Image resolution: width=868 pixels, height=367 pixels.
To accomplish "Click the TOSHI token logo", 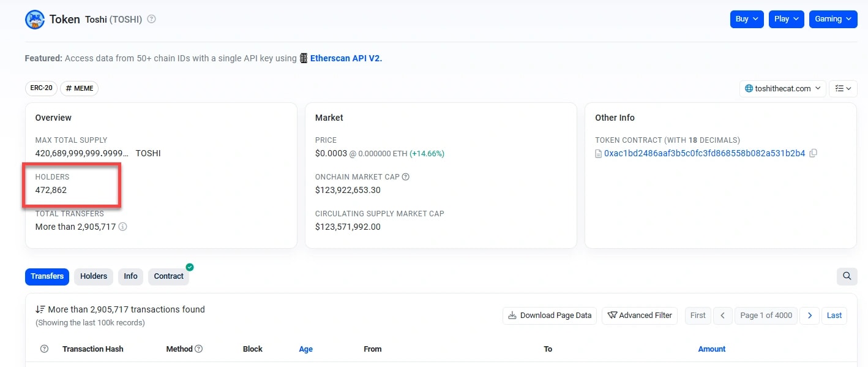I will pyautogui.click(x=35, y=19).
